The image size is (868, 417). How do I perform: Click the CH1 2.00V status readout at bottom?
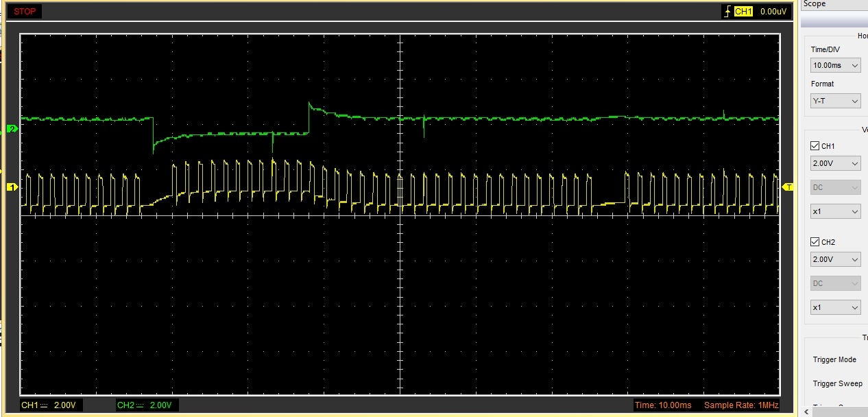click(52, 405)
